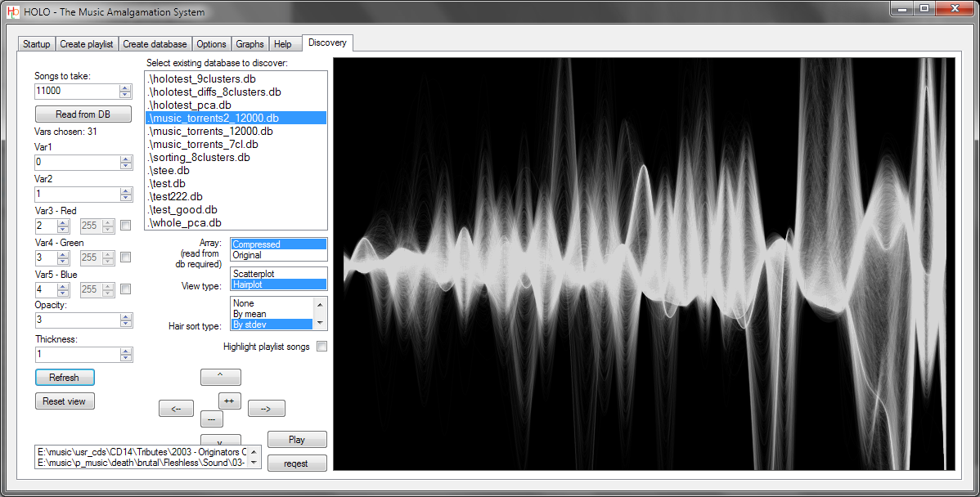Zoom out with --- button
The width and height of the screenshot is (980, 497).
(x=211, y=419)
